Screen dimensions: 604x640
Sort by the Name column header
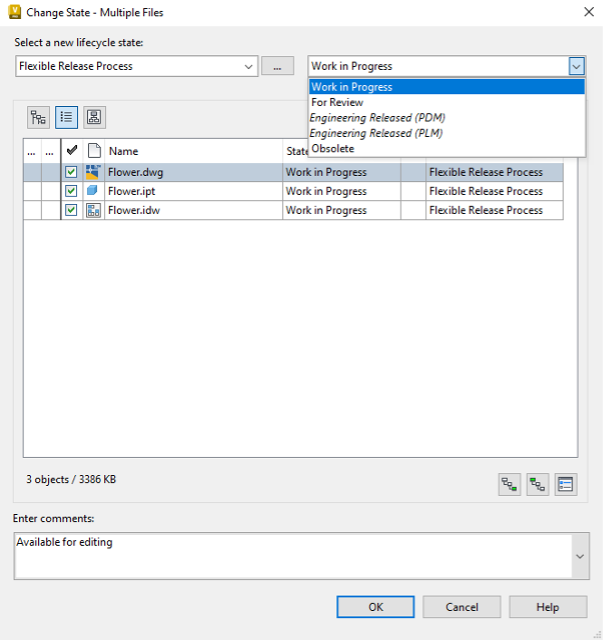193,151
